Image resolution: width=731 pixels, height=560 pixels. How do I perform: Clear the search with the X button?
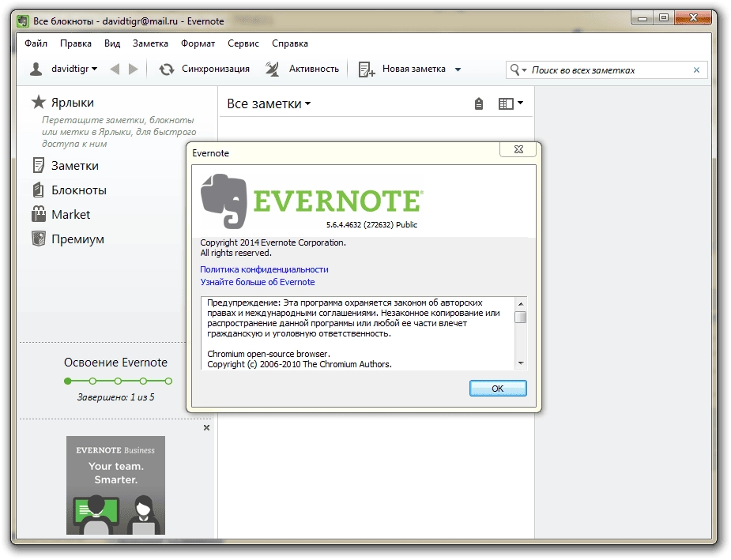696,70
